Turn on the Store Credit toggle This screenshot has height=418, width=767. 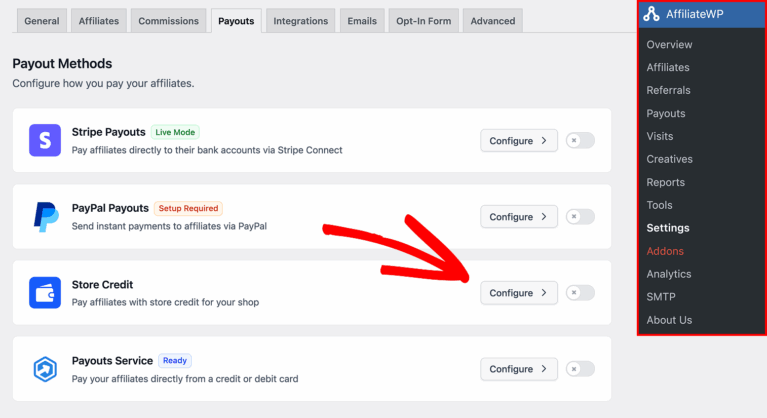click(580, 293)
